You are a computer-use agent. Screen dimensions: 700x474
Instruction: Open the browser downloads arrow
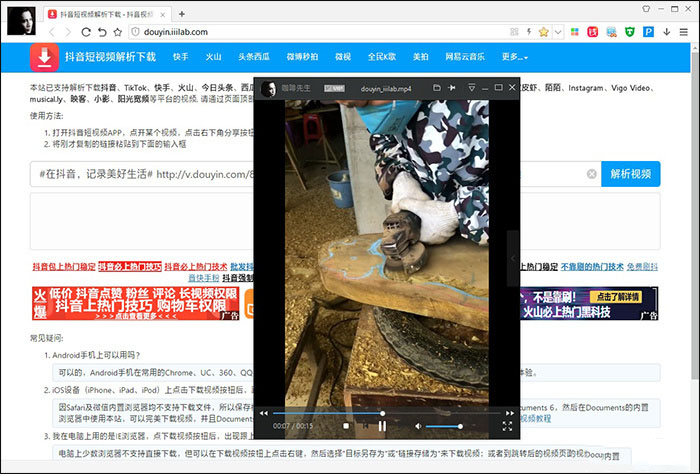click(x=667, y=32)
